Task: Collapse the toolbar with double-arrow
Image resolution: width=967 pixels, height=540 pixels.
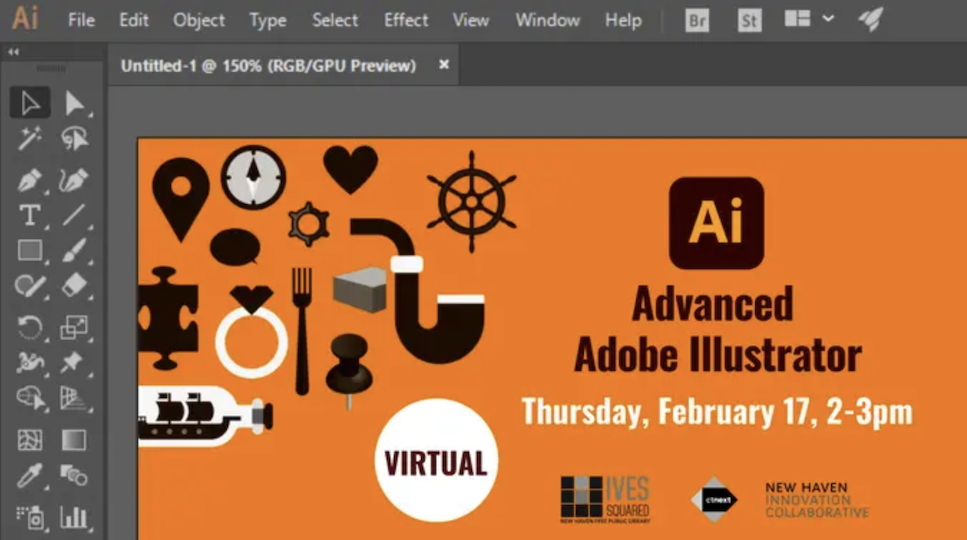Action: 14,52
